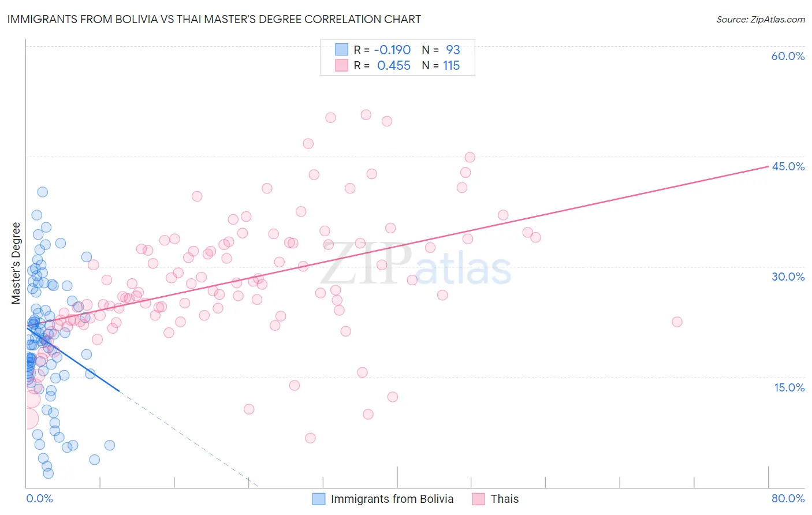Click the ZIPatlas watermark logo

coord(416,264)
